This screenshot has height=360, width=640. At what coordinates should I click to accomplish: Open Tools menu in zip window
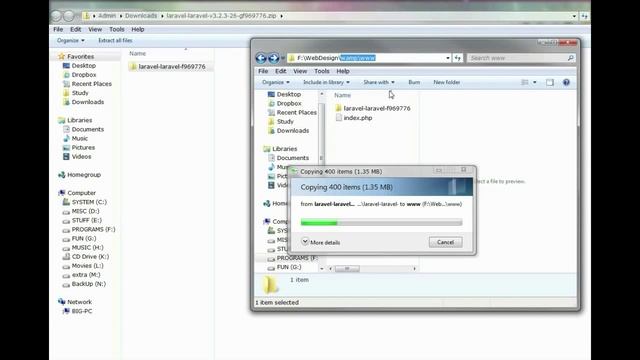117,29
